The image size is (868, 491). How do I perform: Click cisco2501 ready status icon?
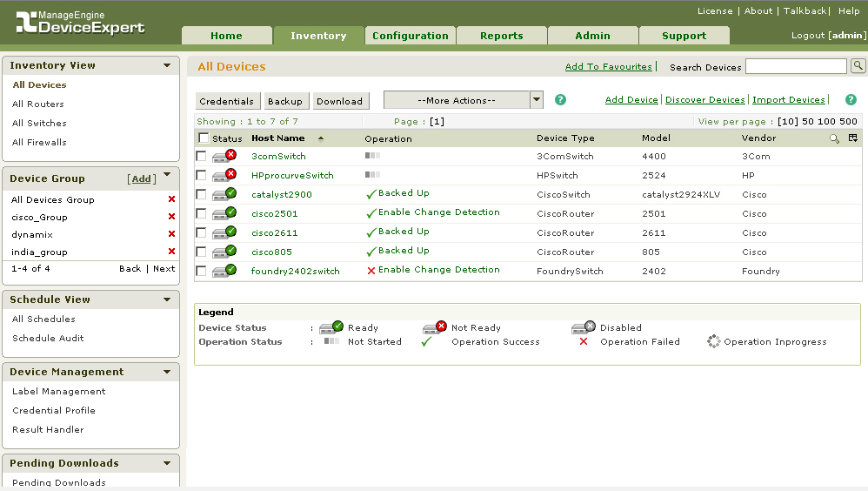point(224,213)
